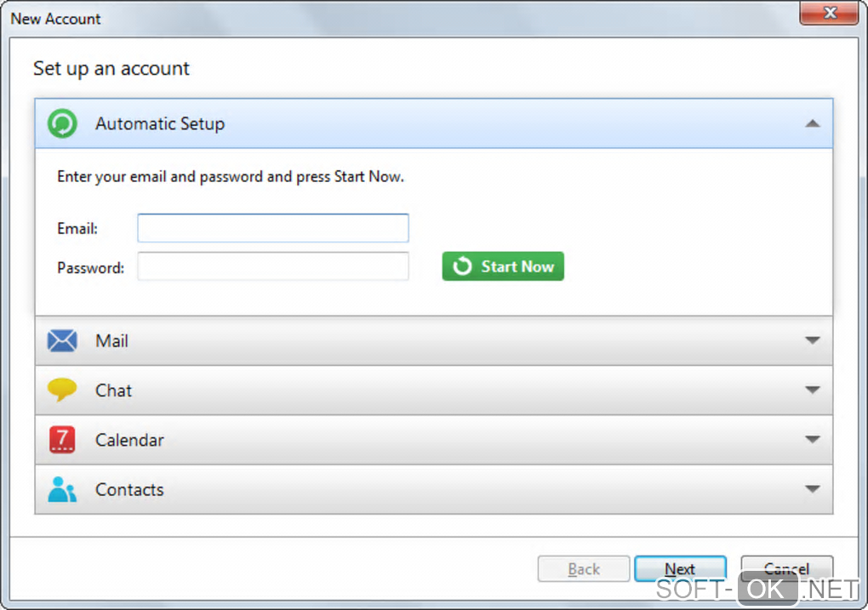Click the red Calendar icon

(x=62, y=440)
